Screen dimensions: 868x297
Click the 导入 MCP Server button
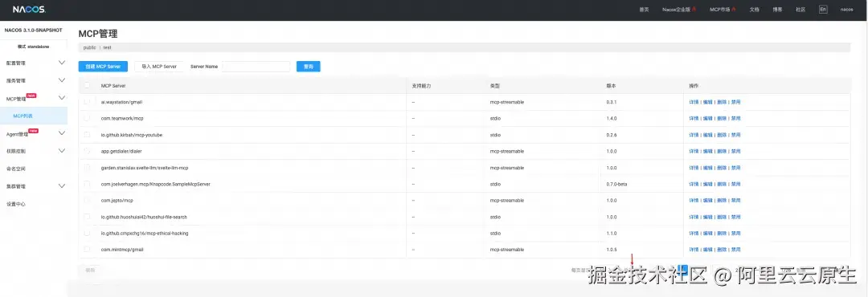159,67
